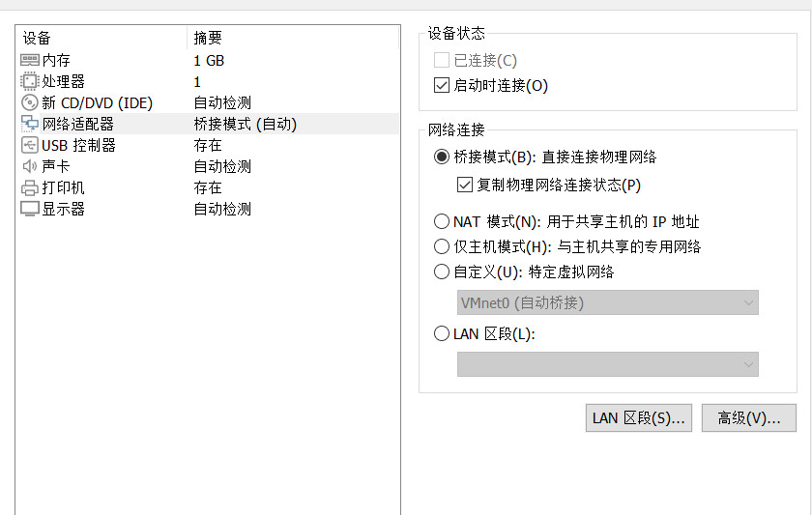Select 仅主机模式(H) radio button
This screenshot has width=812, height=515.
(441, 246)
